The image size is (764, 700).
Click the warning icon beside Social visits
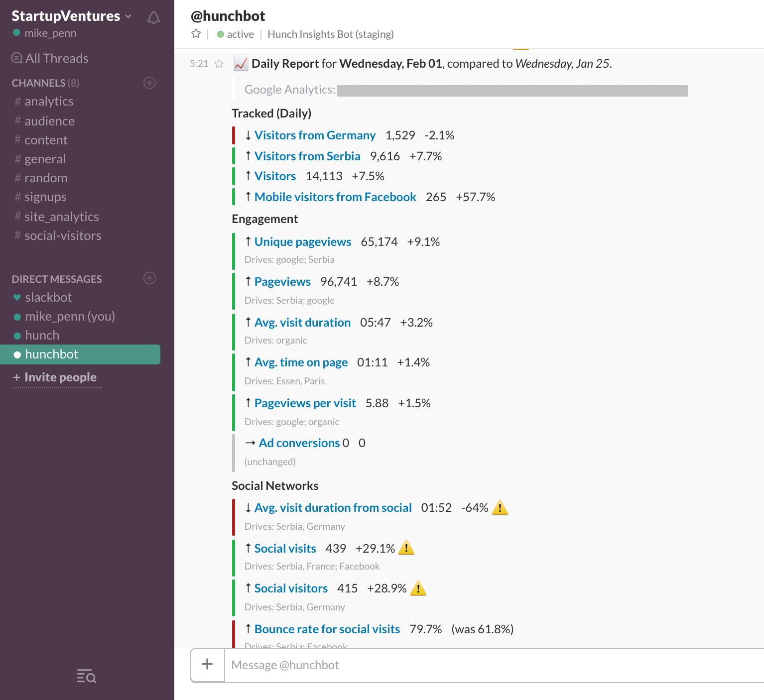(x=406, y=548)
